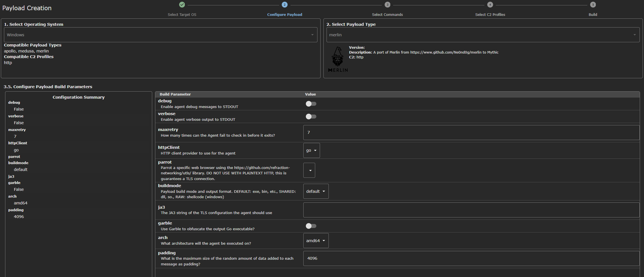Click the padding value field showing 4096
Screen dimensions: 644x277
click(471, 259)
